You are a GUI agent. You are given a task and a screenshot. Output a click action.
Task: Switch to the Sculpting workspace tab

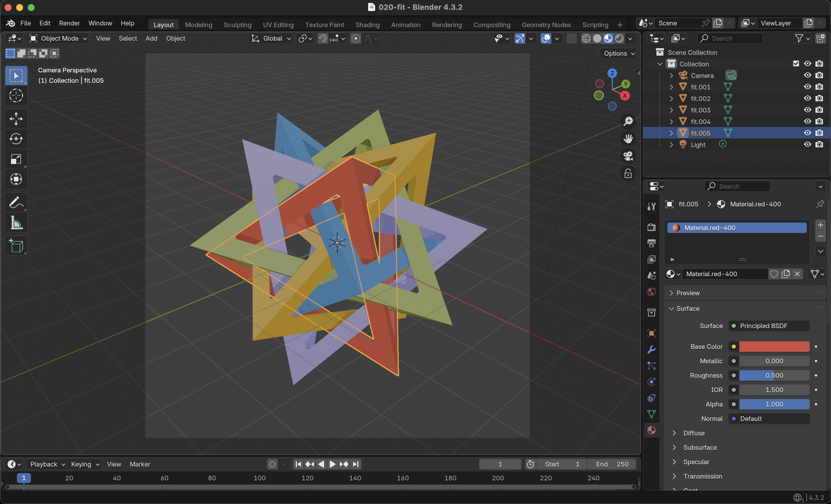(238, 25)
